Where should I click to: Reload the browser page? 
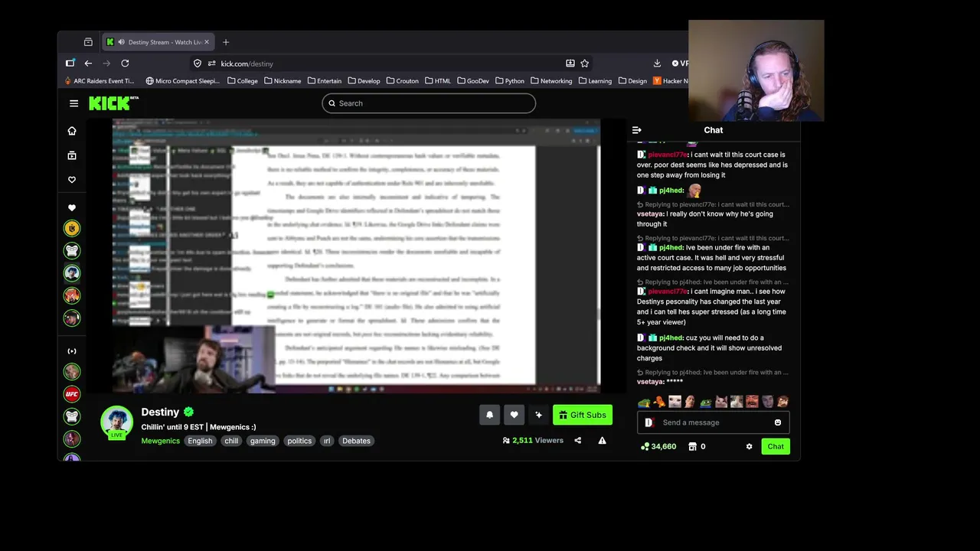(125, 64)
